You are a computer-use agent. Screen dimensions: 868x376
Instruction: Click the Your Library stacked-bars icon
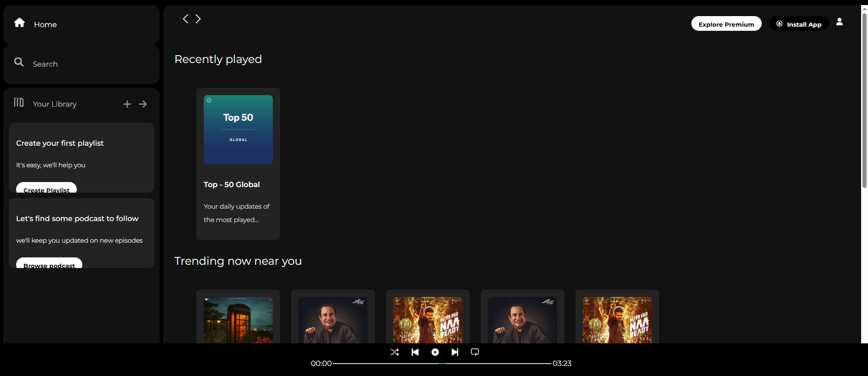pos(19,102)
